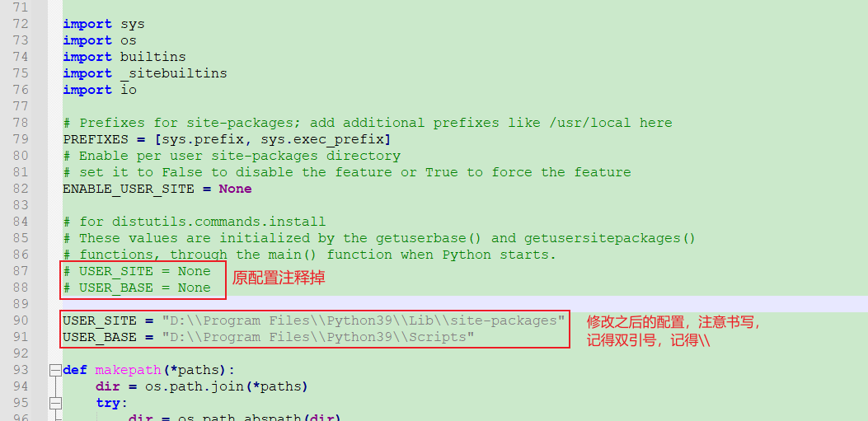Click the commented # USER_SITE = None line
The image size is (868, 421).
(137, 271)
